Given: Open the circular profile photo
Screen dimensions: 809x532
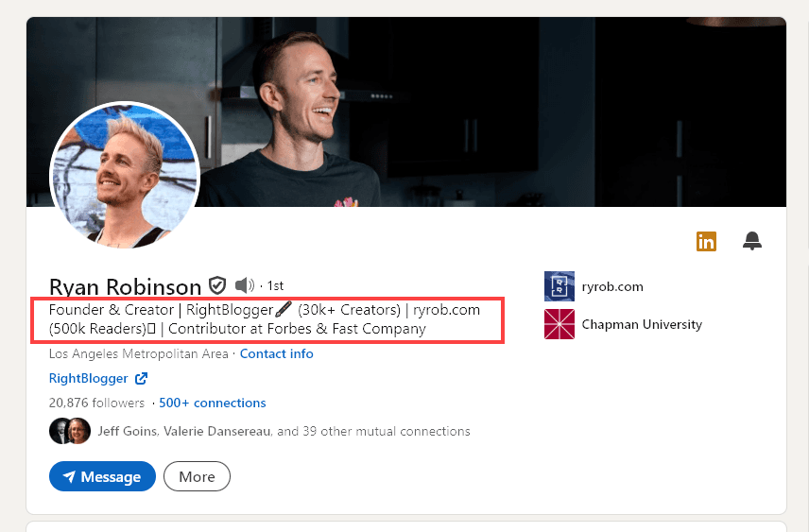Looking at the screenshot, I should point(125,176).
